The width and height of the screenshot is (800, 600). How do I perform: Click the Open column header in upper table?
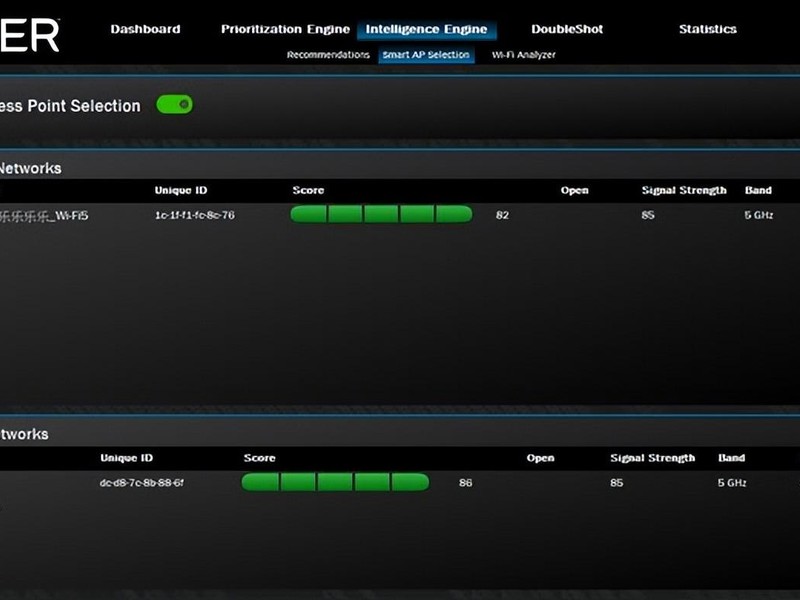[574, 190]
